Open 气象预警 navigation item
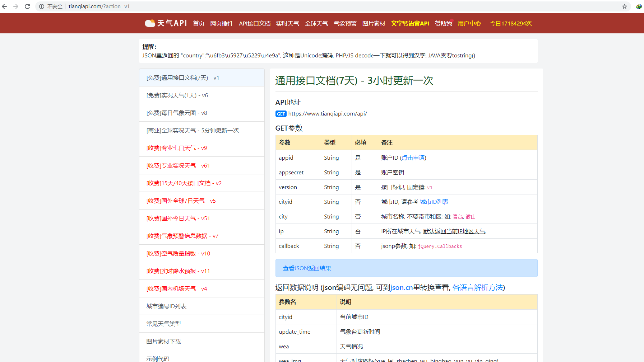The width and height of the screenshot is (644, 362). coord(345,23)
